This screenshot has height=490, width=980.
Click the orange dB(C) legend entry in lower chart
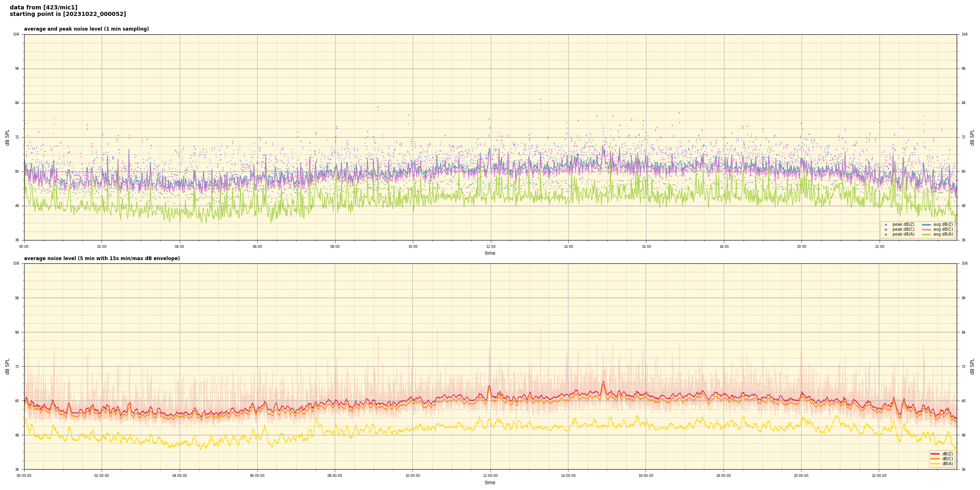pyautogui.click(x=947, y=459)
